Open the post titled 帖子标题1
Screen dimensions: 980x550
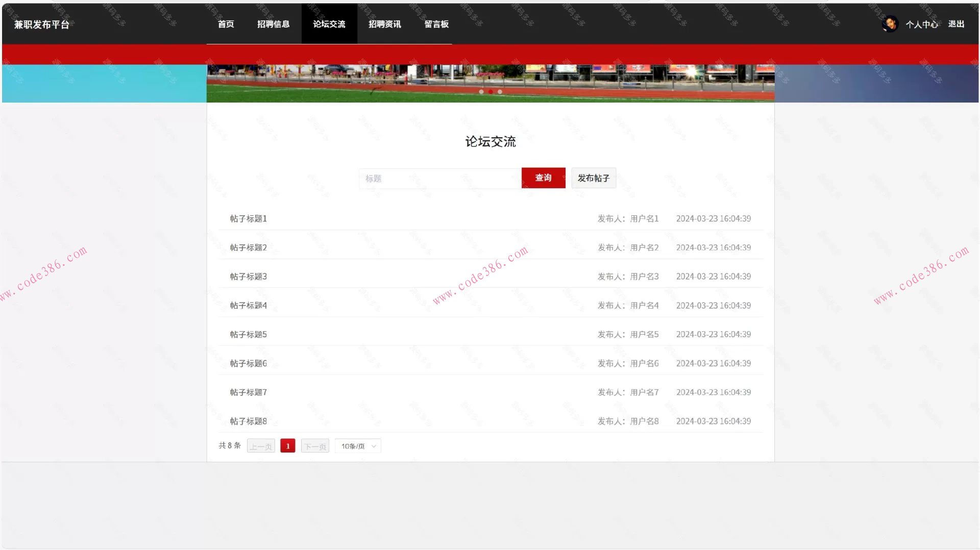pos(248,218)
